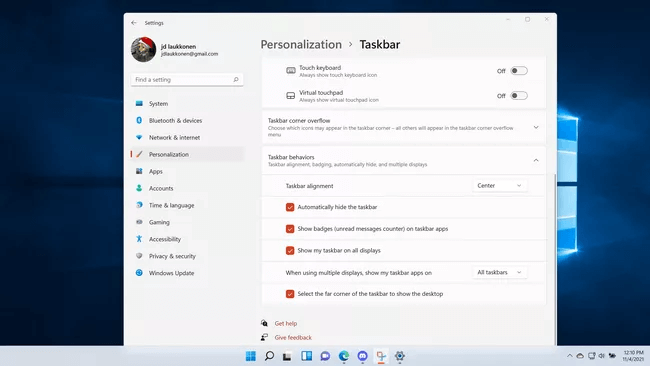
Task: Open taskbar Search
Action: coord(269,356)
